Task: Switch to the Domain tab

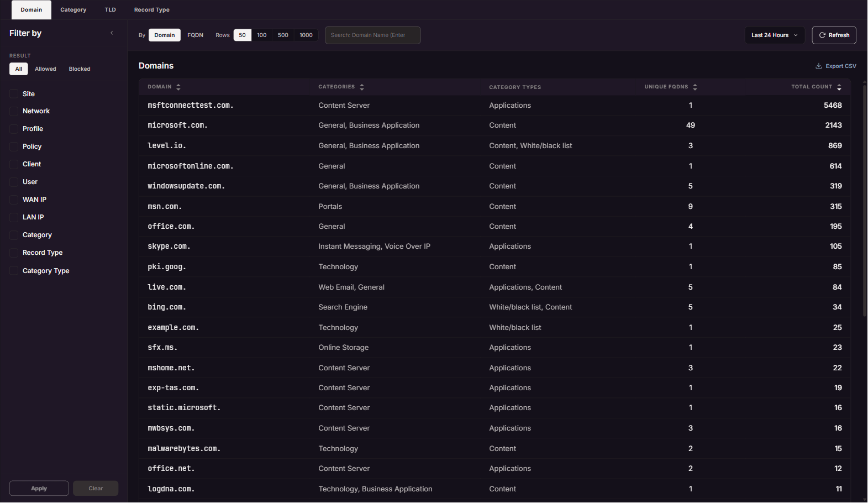Action: point(31,10)
